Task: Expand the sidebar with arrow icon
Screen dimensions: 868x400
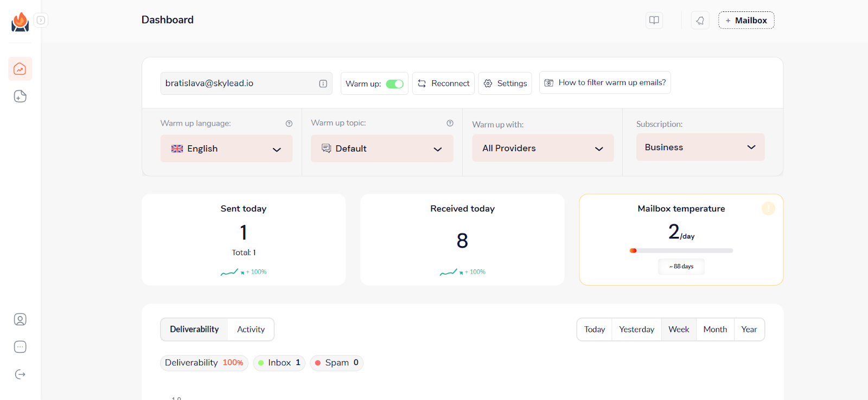Action: [41, 20]
